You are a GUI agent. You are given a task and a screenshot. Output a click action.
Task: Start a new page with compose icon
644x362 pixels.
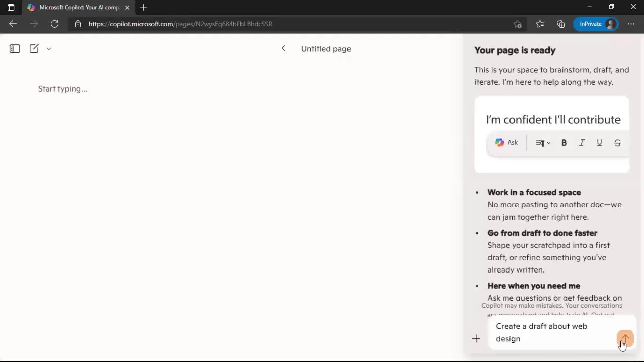click(34, 49)
